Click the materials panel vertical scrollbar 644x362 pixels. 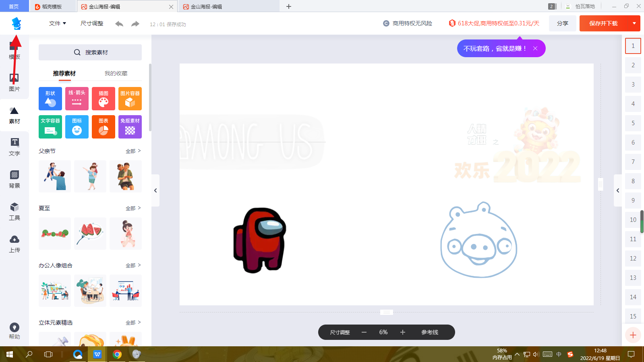tap(150, 97)
